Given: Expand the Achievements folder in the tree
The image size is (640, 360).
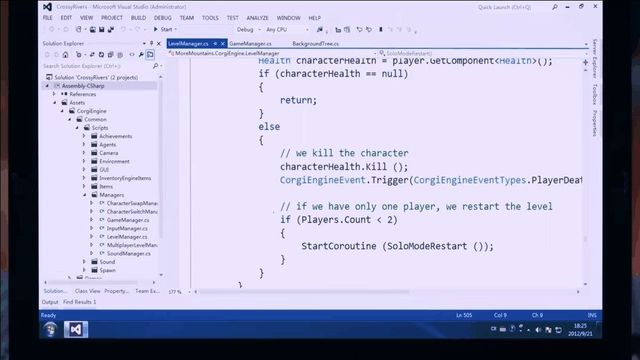Looking at the screenshot, I should 84,136.
